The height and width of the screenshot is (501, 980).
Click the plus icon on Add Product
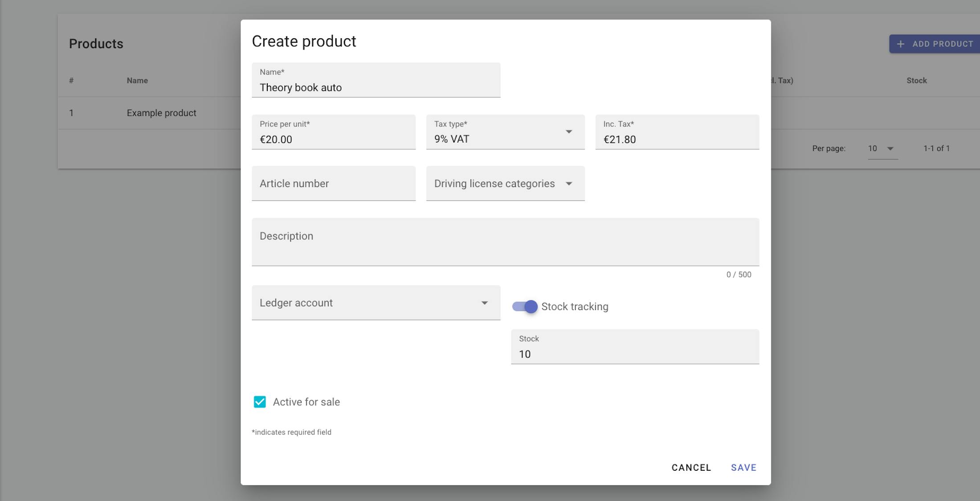[901, 44]
